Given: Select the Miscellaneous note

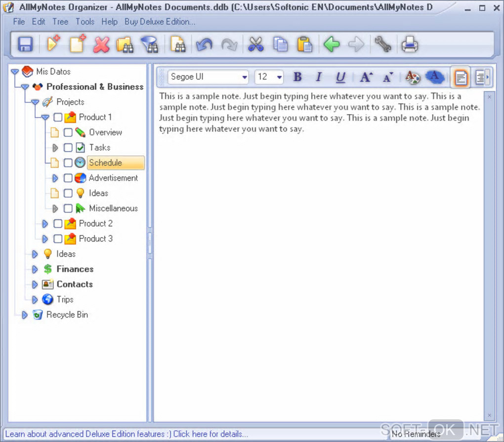Looking at the screenshot, I should coord(114,208).
